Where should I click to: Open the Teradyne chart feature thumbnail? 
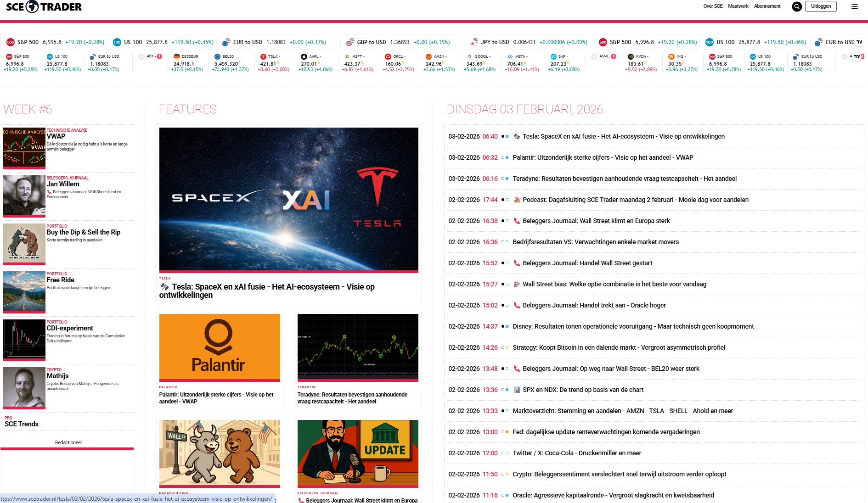[358, 347]
